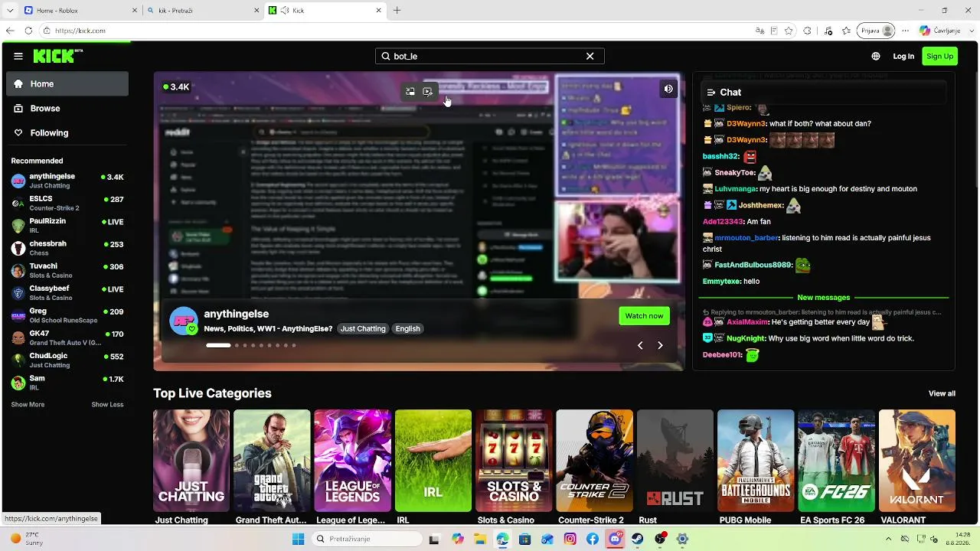Click View all categories
The image size is (980, 551).
point(942,393)
